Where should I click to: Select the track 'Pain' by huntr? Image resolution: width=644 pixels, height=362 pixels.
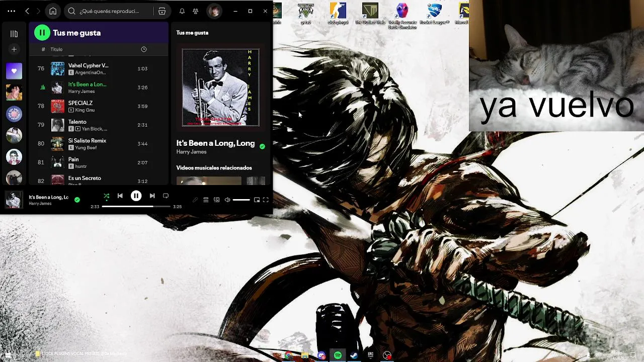coord(99,162)
